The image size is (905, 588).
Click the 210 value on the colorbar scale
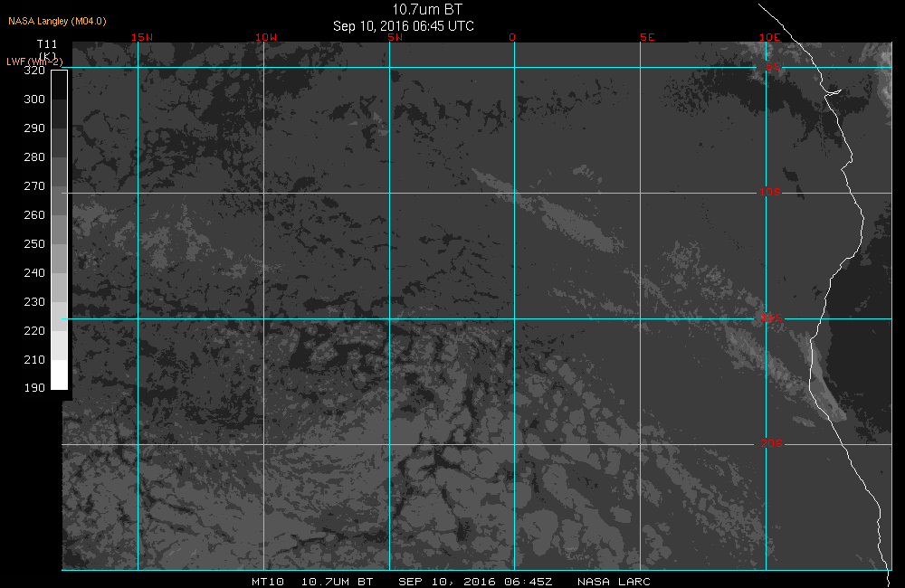pyautogui.click(x=34, y=359)
